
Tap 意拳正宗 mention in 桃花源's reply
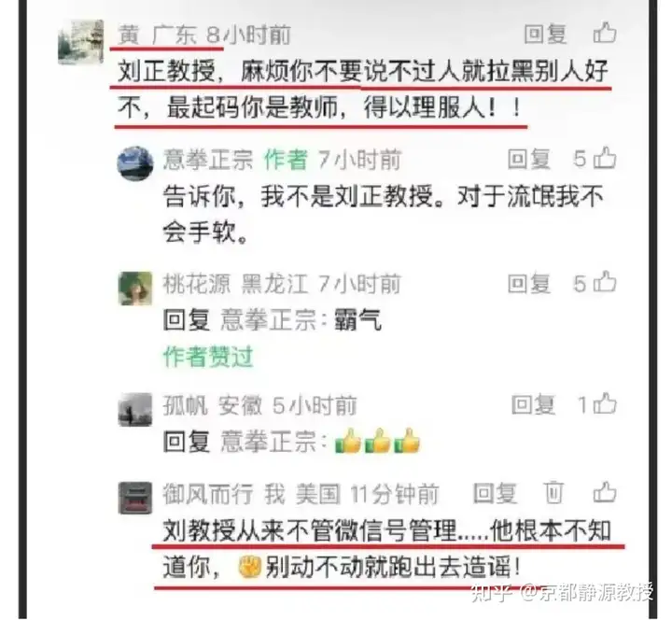268,320
